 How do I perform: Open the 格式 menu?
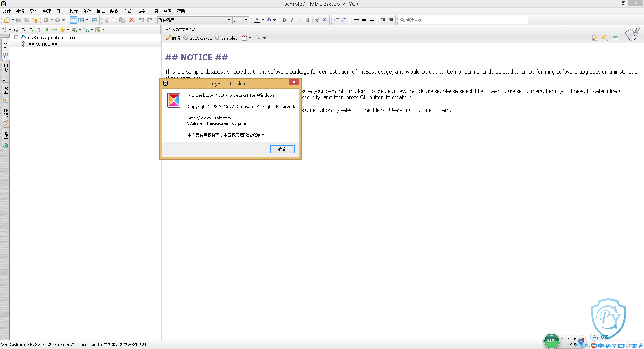(x=101, y=11)
